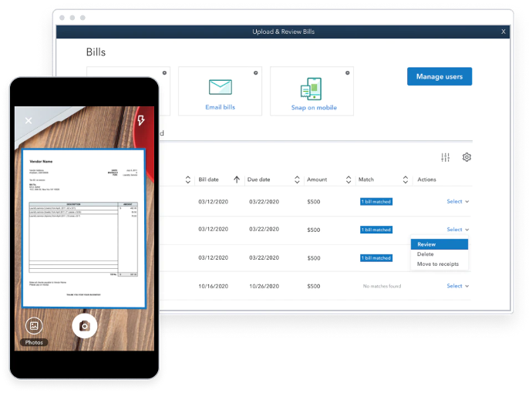532x393 pixels.
Task: Tap the camera shutter button on phone
Action: point(85,326)
